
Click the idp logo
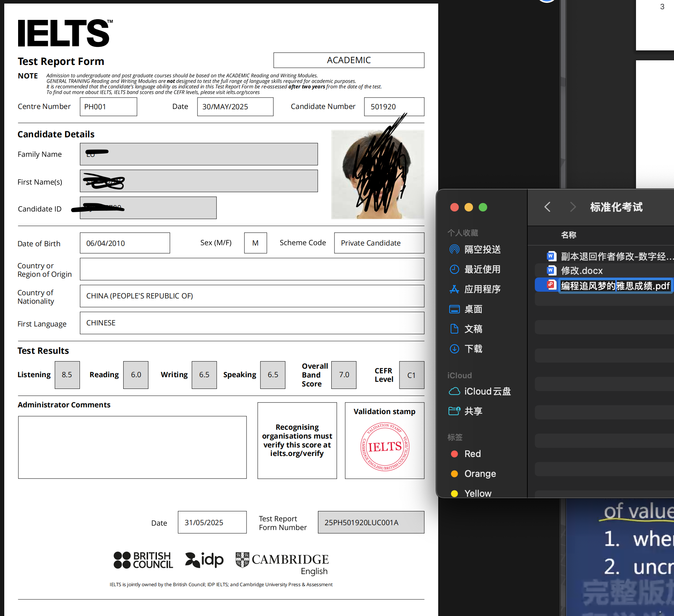pos(204,560)
